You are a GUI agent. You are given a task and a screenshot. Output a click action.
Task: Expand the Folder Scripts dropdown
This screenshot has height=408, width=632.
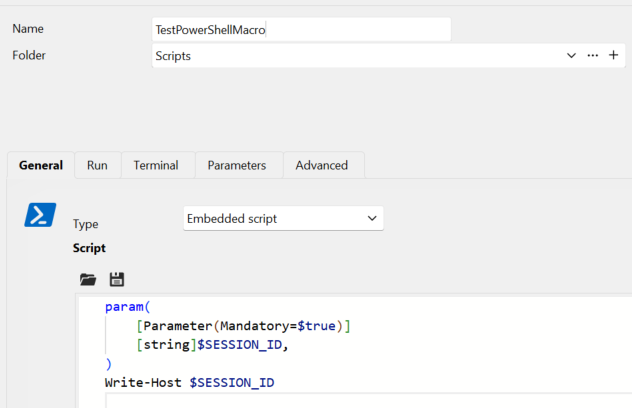tap(571, 55)
